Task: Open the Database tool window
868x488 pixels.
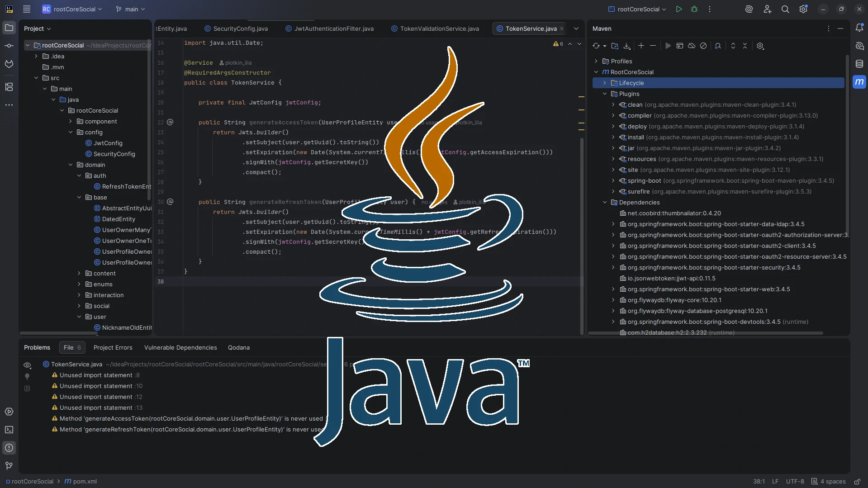Action: coord(860,64)
